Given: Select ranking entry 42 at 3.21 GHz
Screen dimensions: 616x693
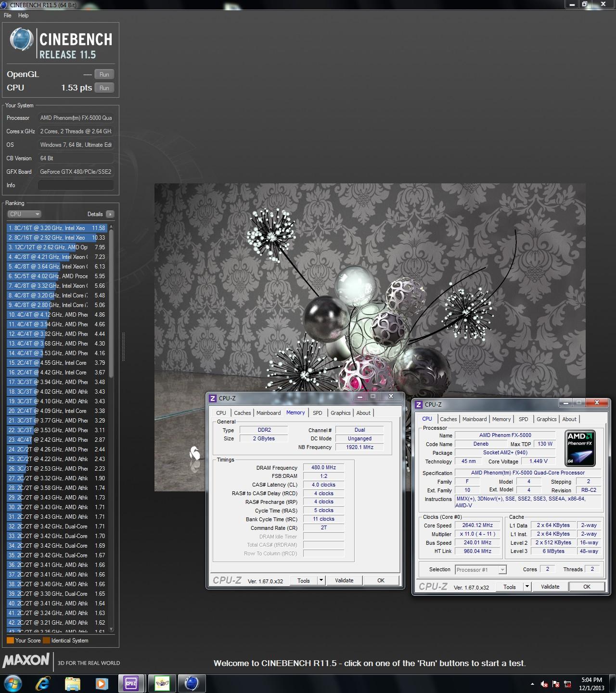Looking at the screenshot, I should pyautogui.click(x=57, y=623).
